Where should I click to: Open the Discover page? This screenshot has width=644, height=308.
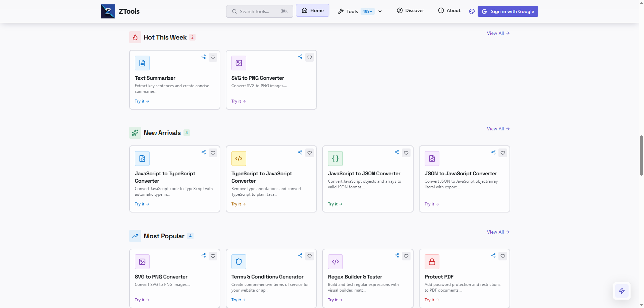click(411, 10)
